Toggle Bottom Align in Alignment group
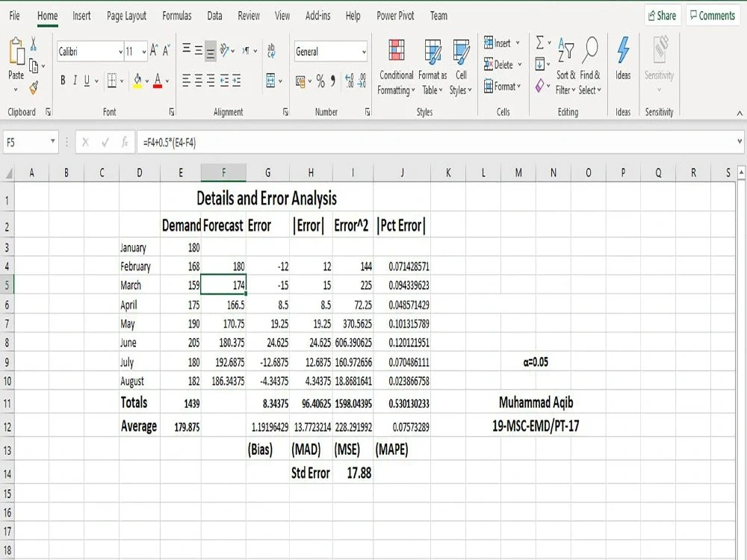Viewport: 747px width, 560px height. 211,52
